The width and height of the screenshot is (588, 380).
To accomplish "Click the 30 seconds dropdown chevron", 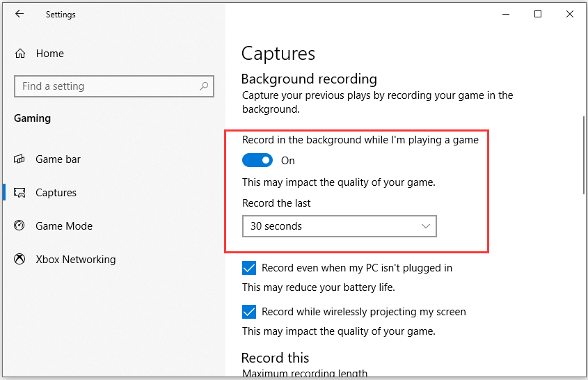I will click(425, 226).
